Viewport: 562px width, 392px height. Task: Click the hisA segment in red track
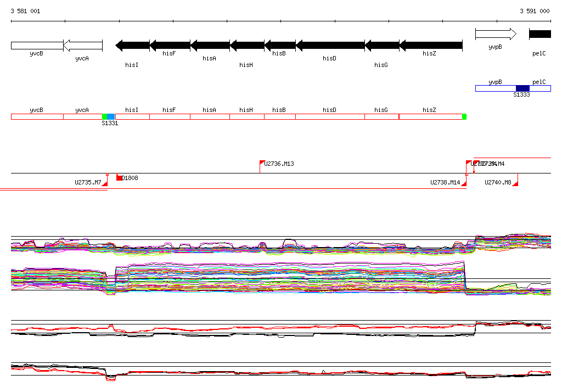[210, 116]
